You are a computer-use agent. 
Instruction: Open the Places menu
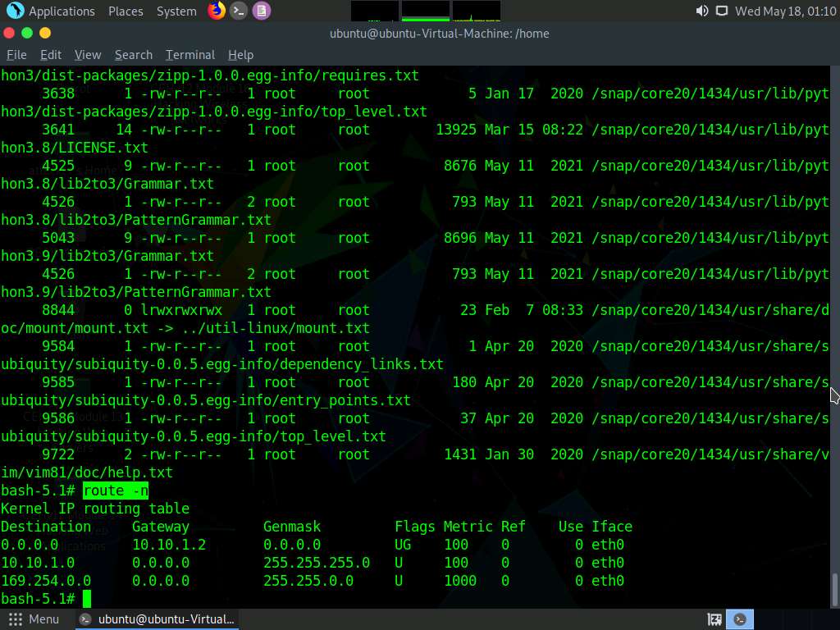[x=126, y=11]
